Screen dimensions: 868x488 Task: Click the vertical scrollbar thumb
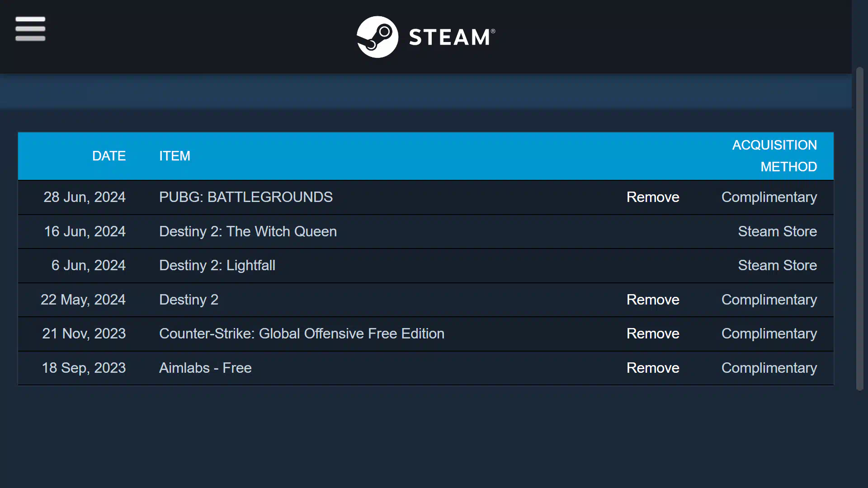859,229
